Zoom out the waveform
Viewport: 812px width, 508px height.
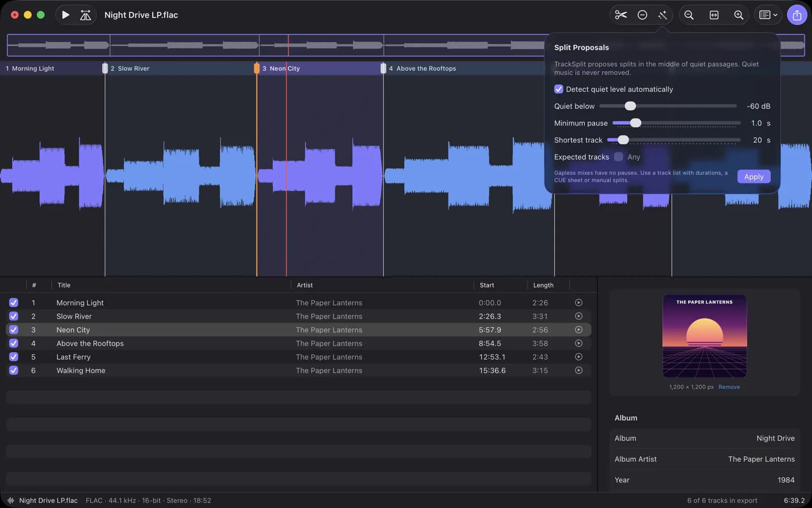click(689, 15)
